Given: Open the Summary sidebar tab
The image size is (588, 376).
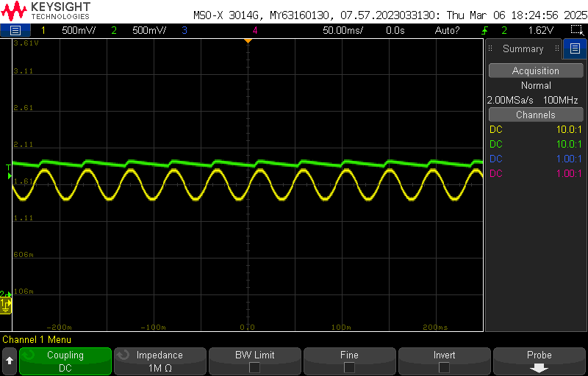Looking at the screenshot, I should coord(523,49).
